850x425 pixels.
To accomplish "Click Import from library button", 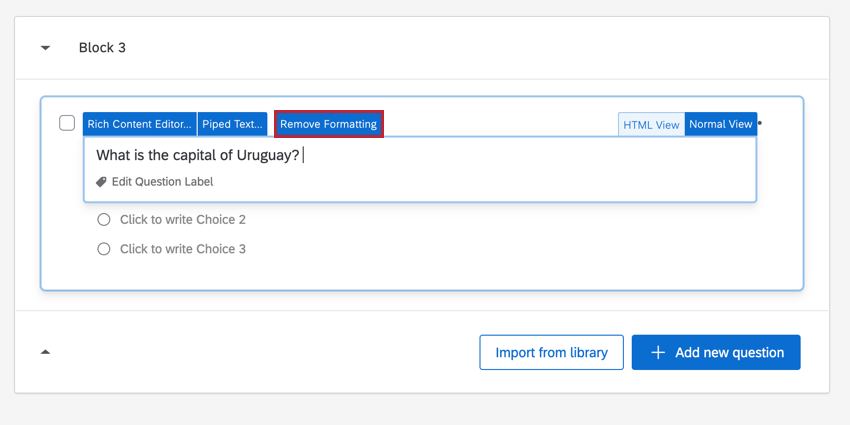I will [x=551, y=352].
